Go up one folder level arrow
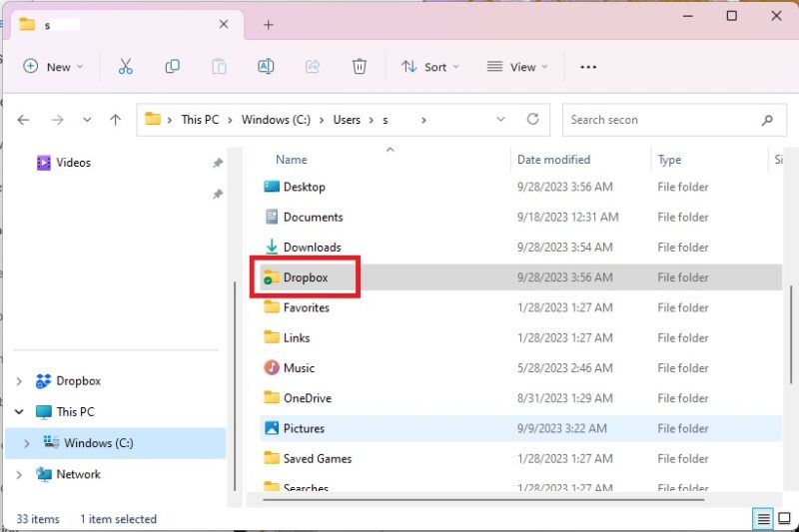This screenshot has width=799, height=532. [x=116, y=120]
